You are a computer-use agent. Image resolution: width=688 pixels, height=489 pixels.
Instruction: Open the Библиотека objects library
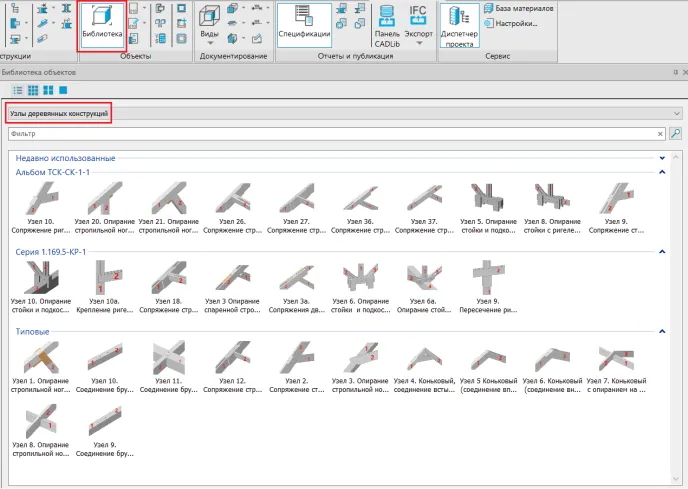(102, 25)
